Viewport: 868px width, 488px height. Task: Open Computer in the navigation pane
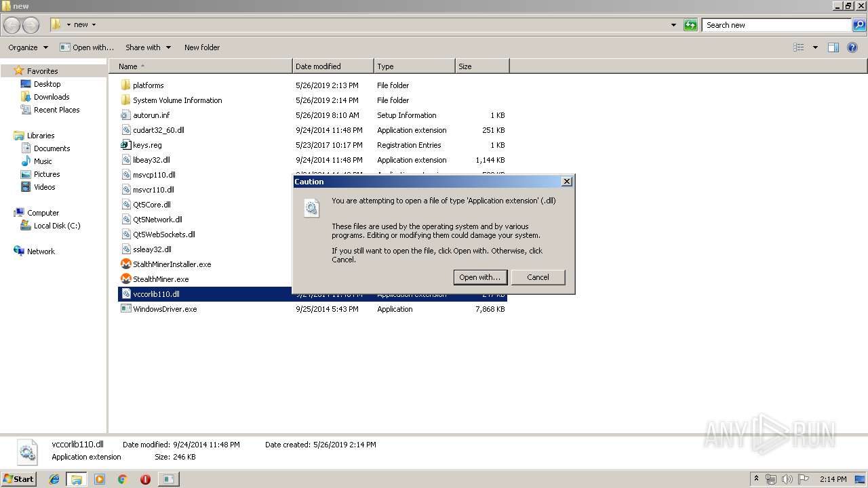point(43,213)
